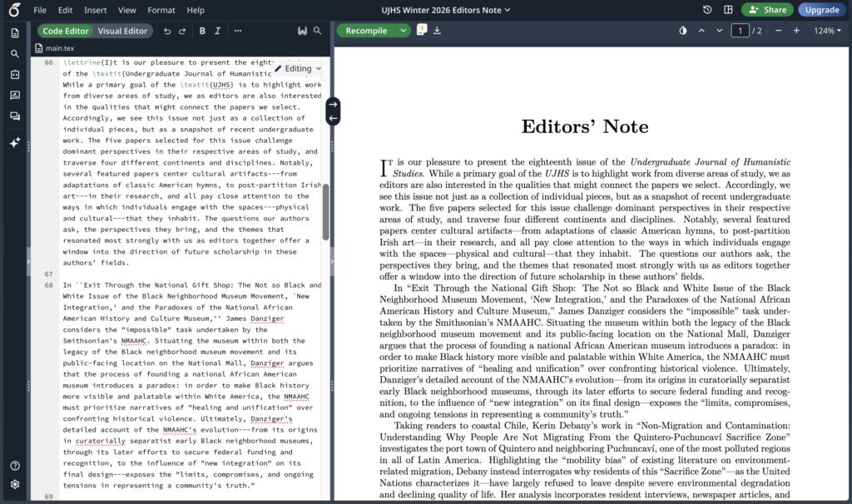The width and height of the screenshot is (852, 504).
Task: Switch to Code Editor mode
Action: click(x=65, y=31)
